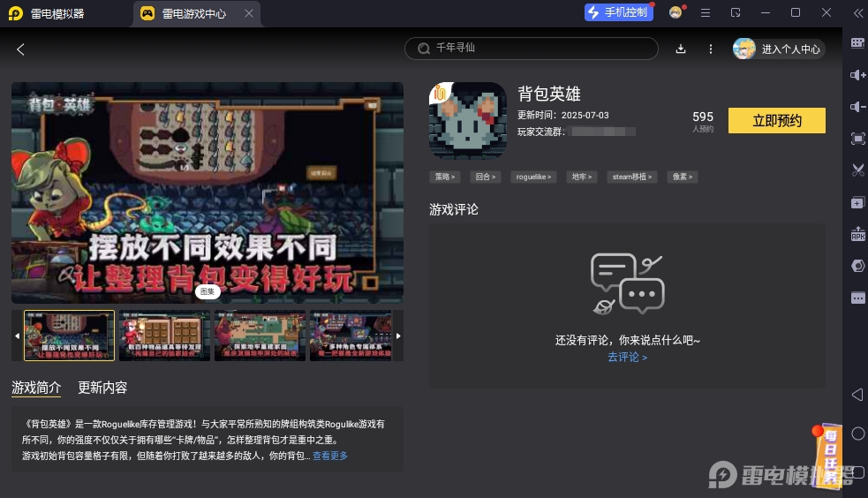Toggle fullscreen icon in sidebar
The image size is (868, 498).
pyautogui.click(x=857, y=139)
